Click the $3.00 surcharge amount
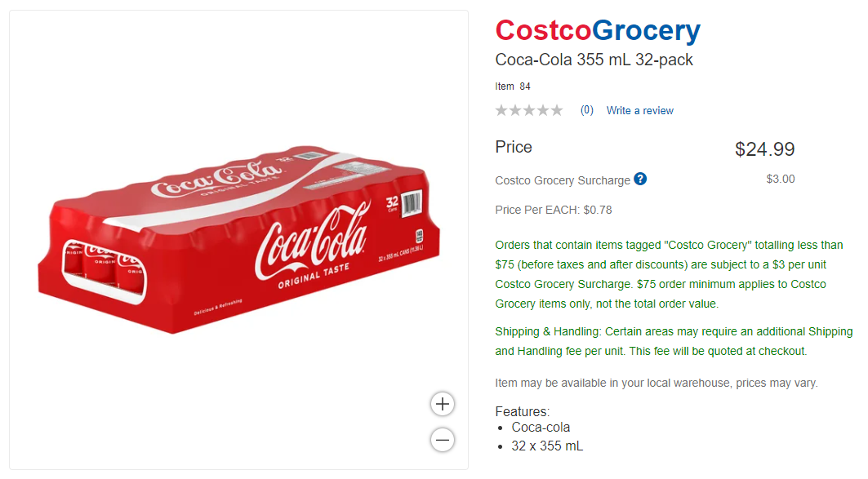 (780, 179)
